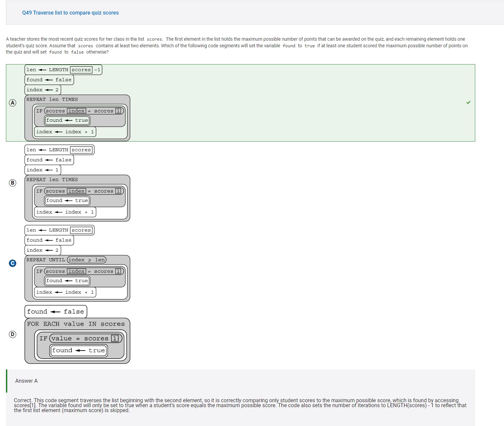Click option A's REPEAT len TIMES header
Screen dimensions: 504x426
click(52, 100)
